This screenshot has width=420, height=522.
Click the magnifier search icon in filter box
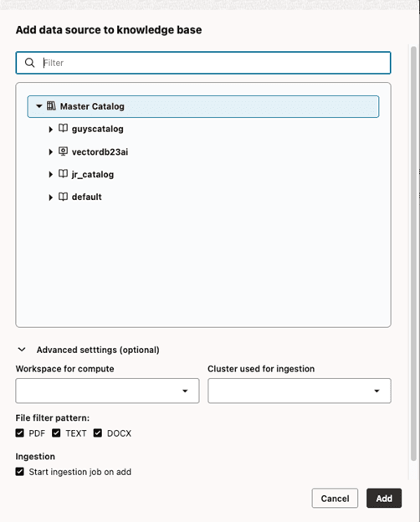tap(29, 63)
